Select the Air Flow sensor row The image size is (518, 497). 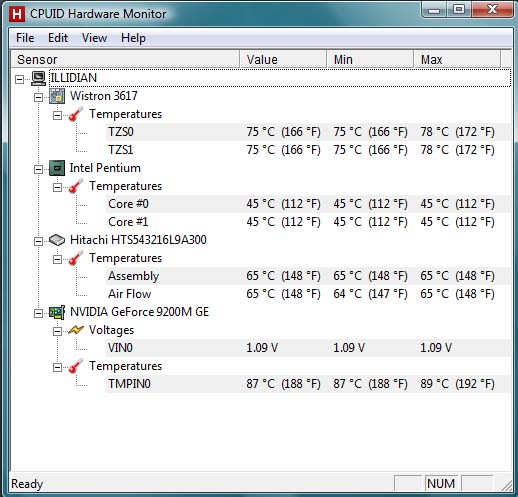[308, 294]
